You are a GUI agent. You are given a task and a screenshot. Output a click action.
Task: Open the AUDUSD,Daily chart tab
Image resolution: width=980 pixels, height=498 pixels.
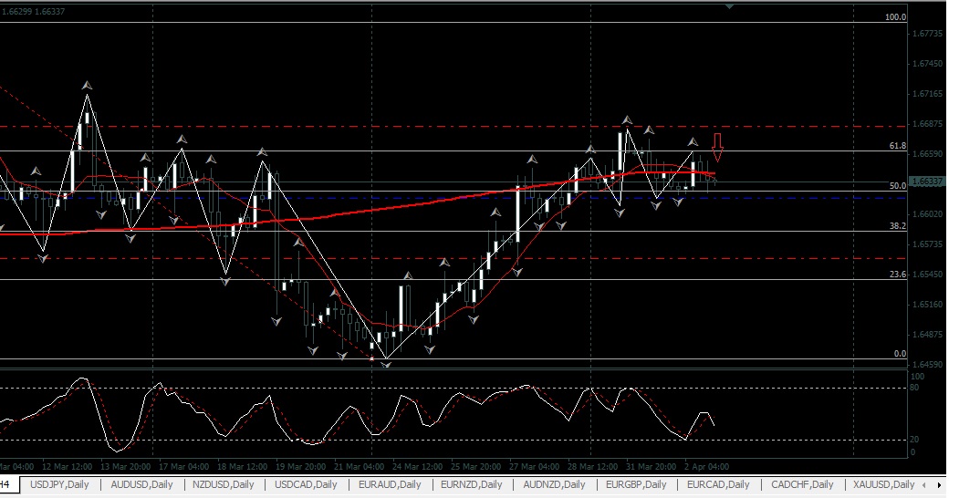141,484
